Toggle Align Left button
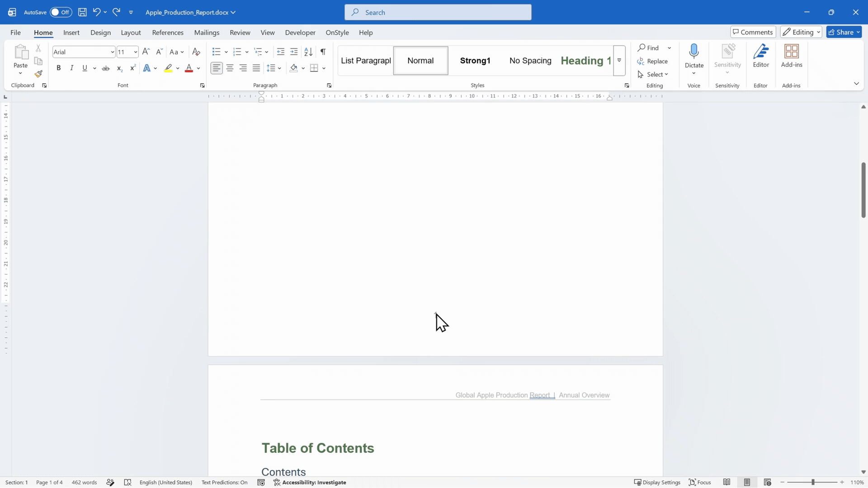Screen dimensions: 868x488 click(217, 68)
